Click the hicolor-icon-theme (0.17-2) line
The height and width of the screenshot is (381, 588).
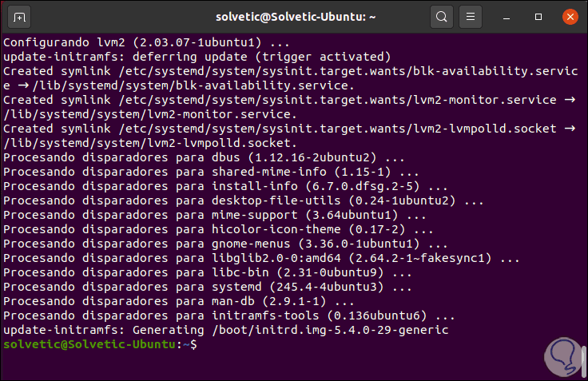point(218,229)
